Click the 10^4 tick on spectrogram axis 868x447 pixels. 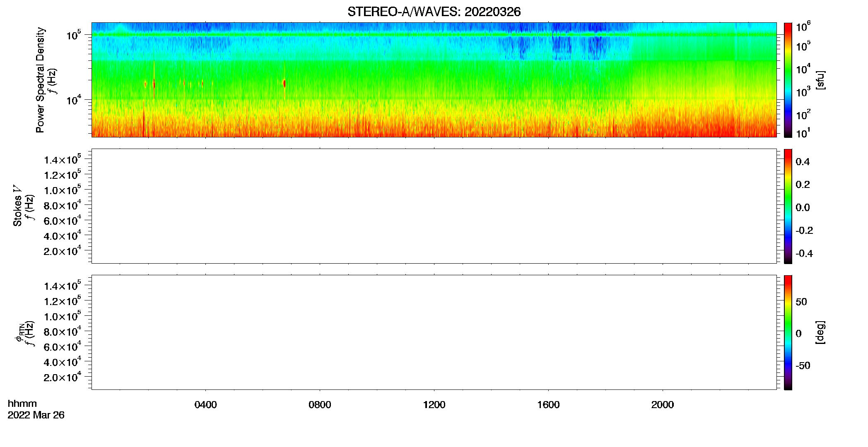point(74,100)
